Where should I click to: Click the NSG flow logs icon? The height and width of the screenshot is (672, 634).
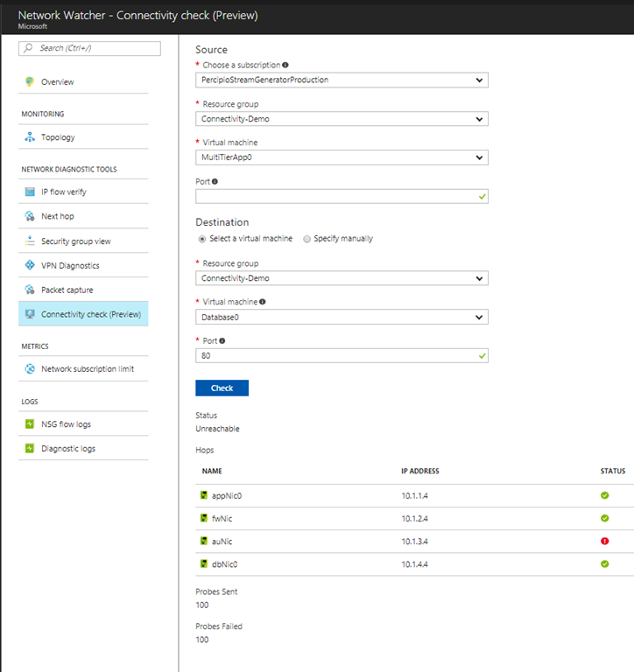click(30, 423)
